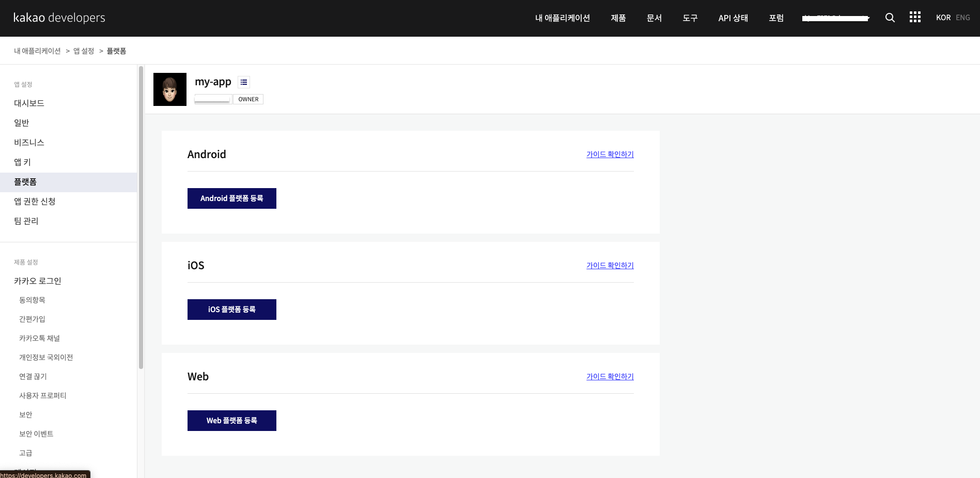Open 동의항목 sub-item
980x478 pixels.
click(x=32, y=300)
